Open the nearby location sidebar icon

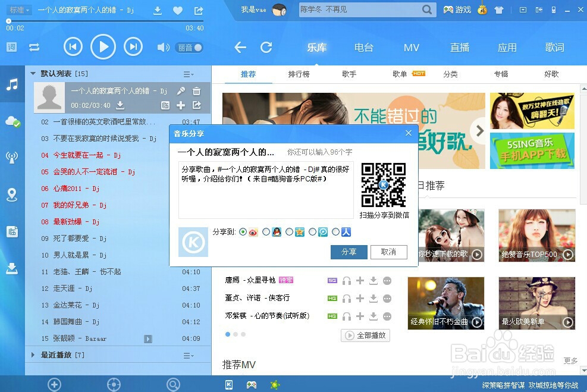click(x=12, y=195)
